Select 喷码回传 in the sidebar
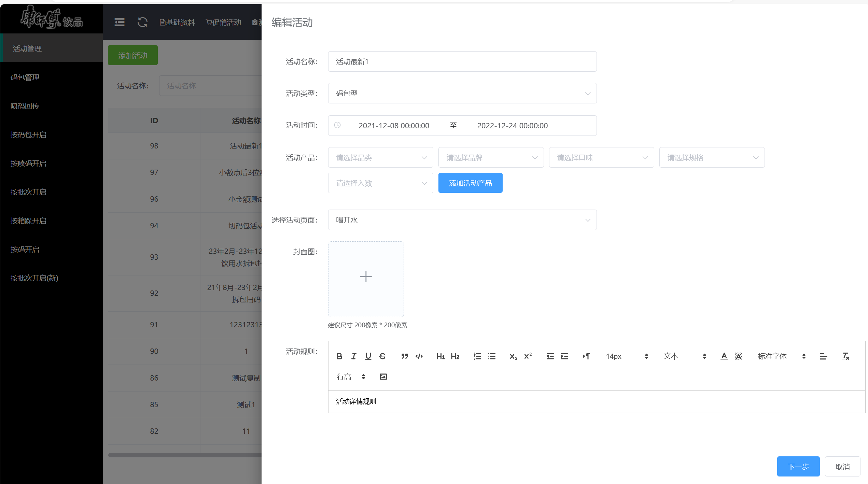The image size is (868, 484). click(x=52, y=106)
